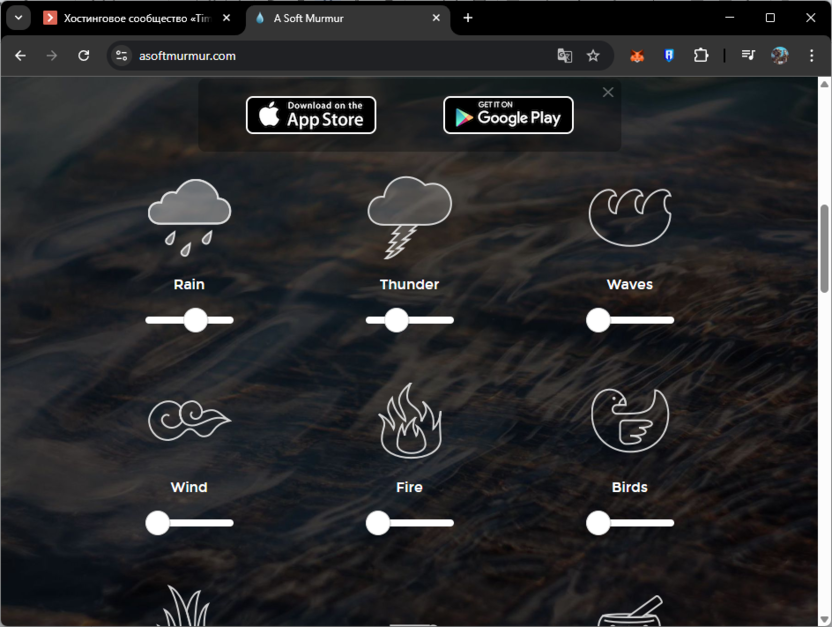This screenshot has width=832, height=627.
Task: Click the page vertical scrollbar thumb
Action: (x=824, y=248)
